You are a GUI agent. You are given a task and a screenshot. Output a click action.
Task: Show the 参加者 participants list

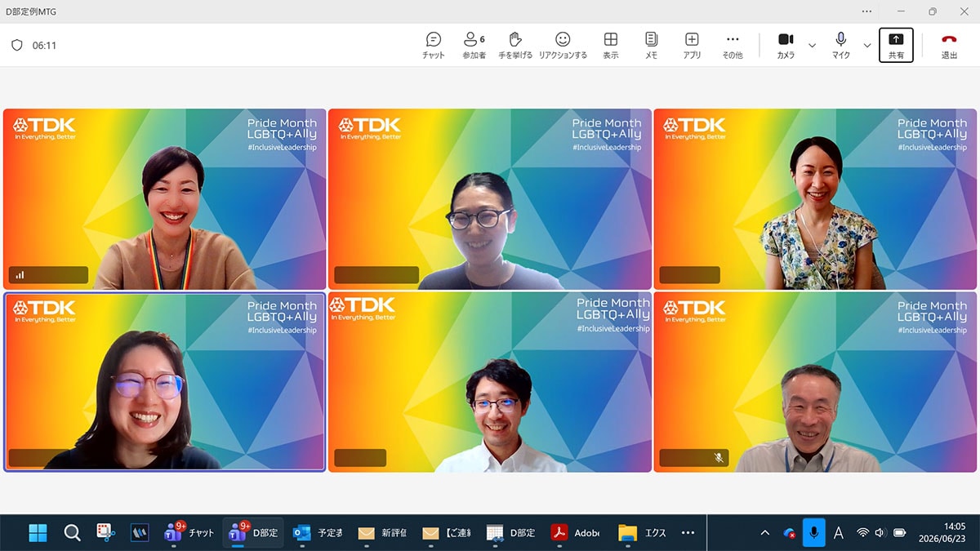tap(474, 46)
